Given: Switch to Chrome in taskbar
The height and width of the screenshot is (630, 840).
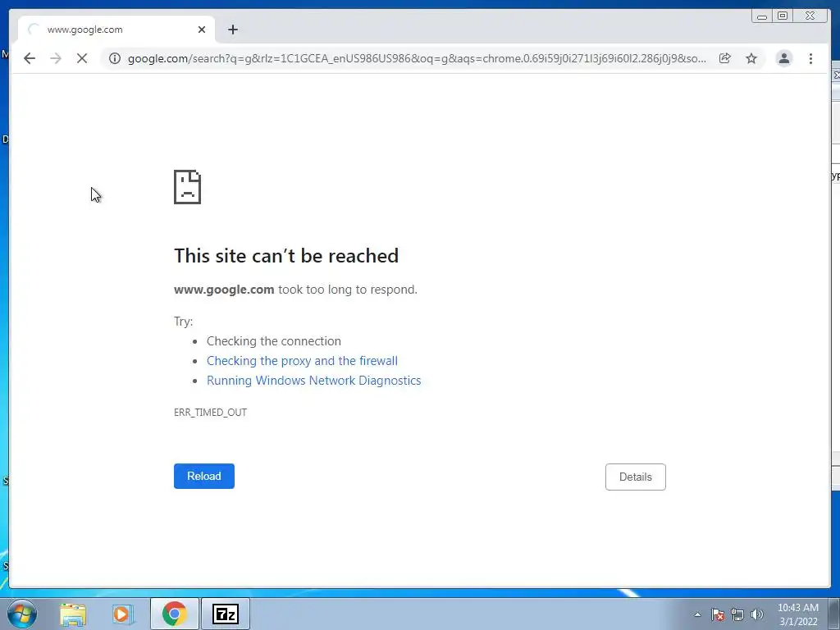Looking at the screenshot, I should point(174,614).
